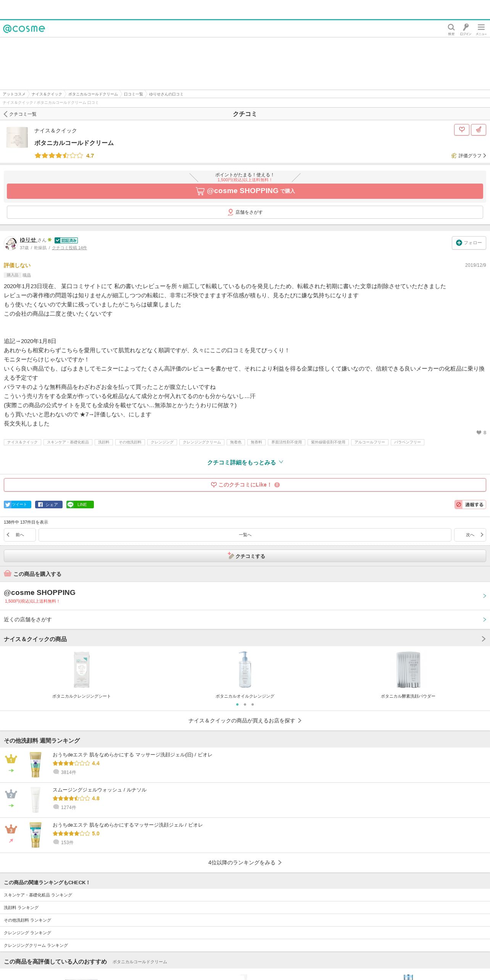Image resolution: width=490 pixels, height=980 pixels.
Task: Click the gold rank 1 crown icon
Action: 11,759
